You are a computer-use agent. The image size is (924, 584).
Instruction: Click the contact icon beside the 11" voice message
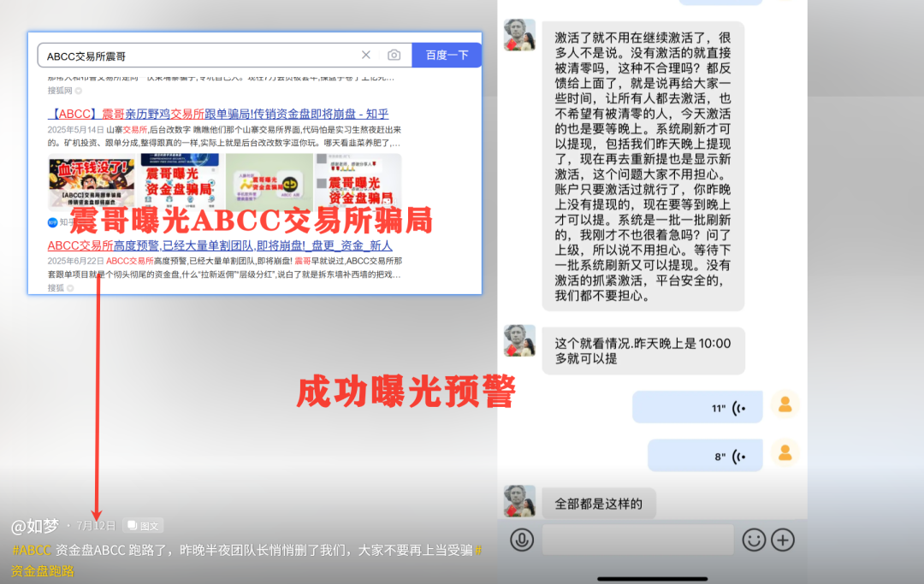pyautogui.click(x=785, y=406)
